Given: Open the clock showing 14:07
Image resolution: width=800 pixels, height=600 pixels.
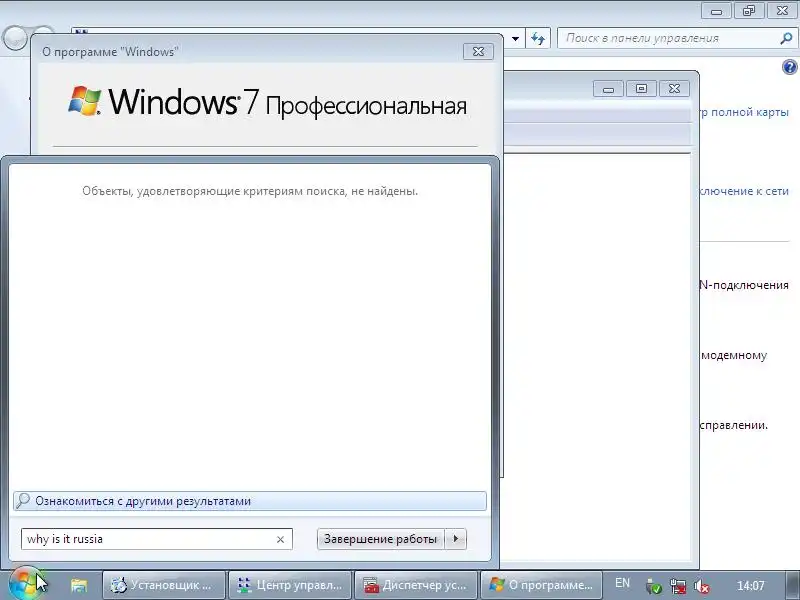Looking at the screenshot, I should pos(751,586).
